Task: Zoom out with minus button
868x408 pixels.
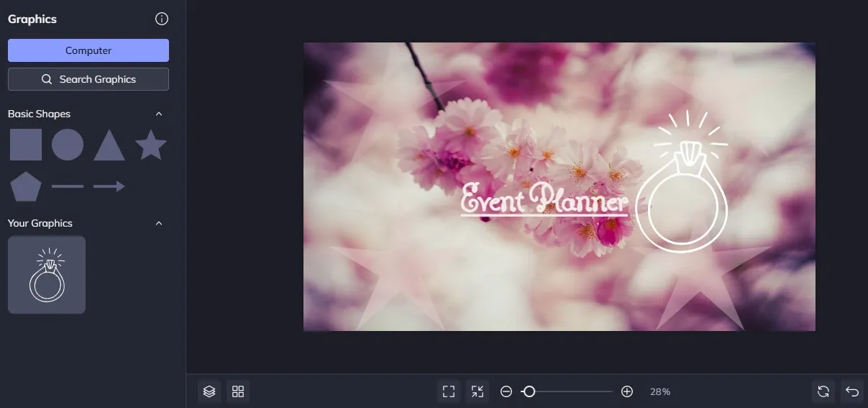Action: [x=506, y=391]
